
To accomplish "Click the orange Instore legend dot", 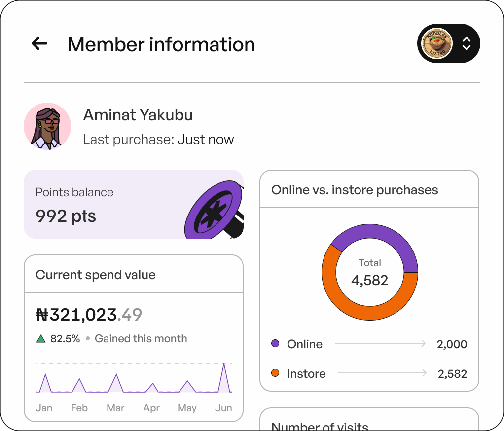I will click(x=275, y=373).
